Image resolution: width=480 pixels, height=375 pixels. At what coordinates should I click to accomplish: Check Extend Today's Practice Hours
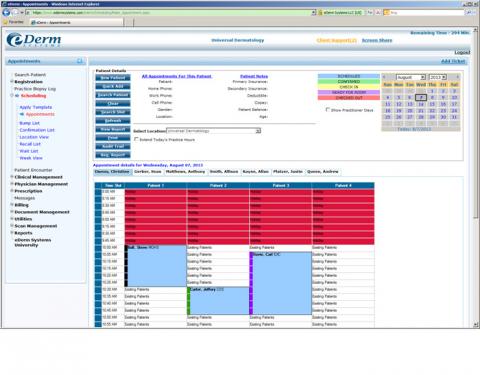[x=136, y=139]
